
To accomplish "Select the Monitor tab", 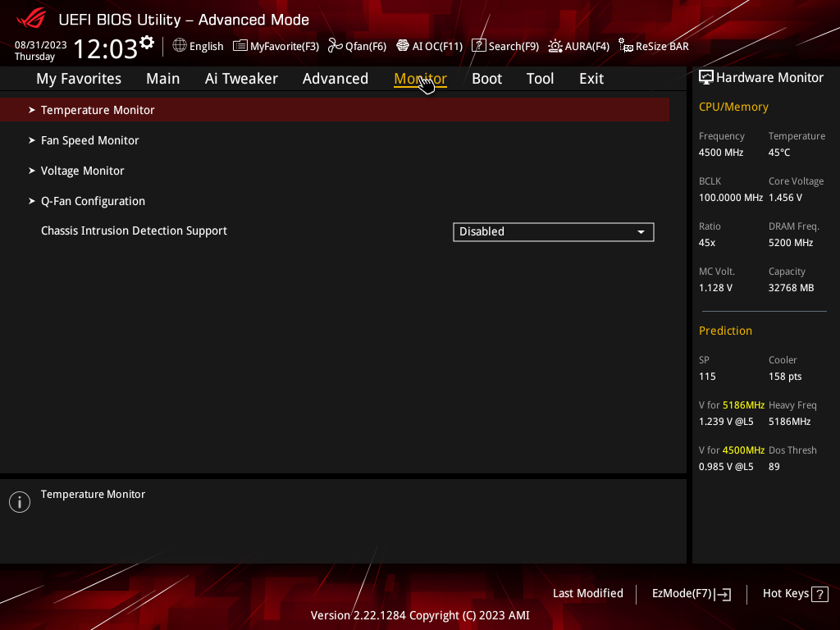I will (x=420, y=79).
